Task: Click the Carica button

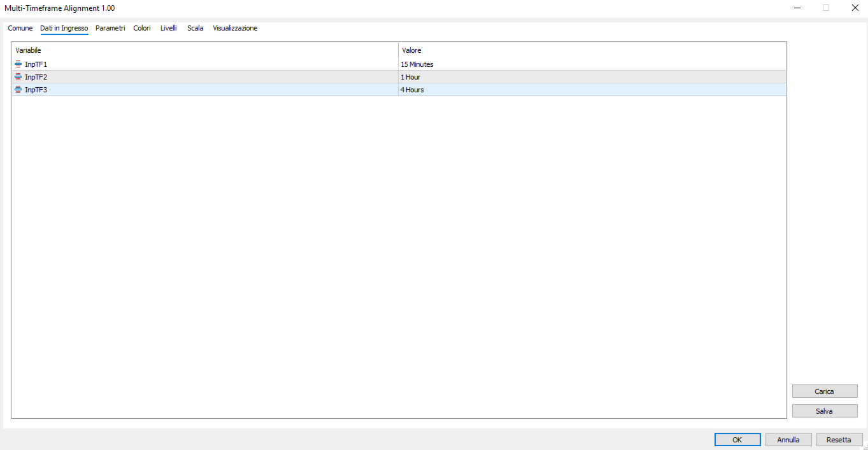Action: (x=825, y=391)
